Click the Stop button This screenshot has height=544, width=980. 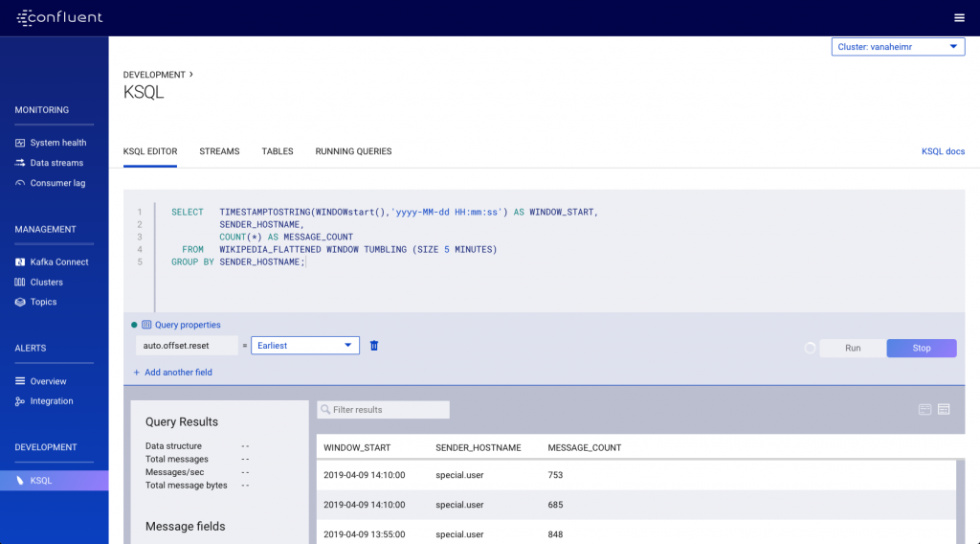(x=922, y=349)
